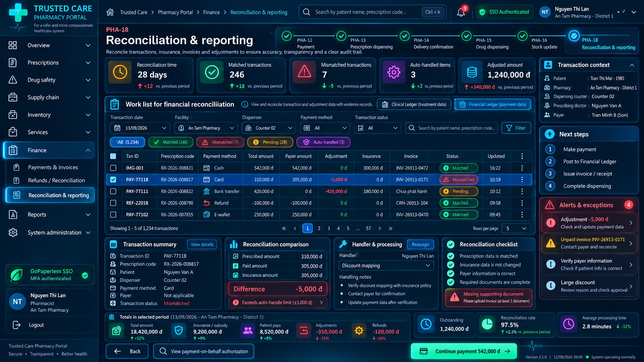Viewport: 644px width, 362px height.
Task: Open the Payment method dropdown
Action: click(325, 128)
